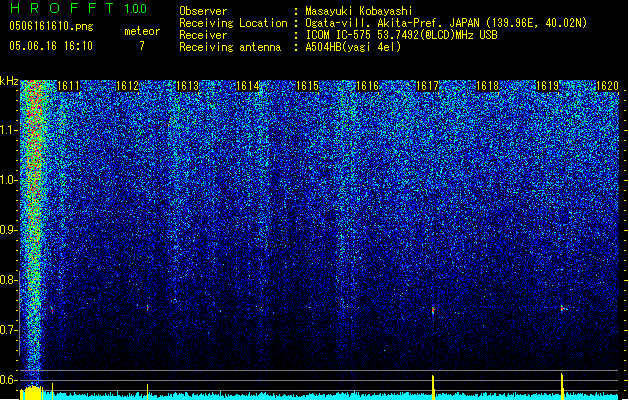Click the meteor echo dot just after 1612

[148, 307]
